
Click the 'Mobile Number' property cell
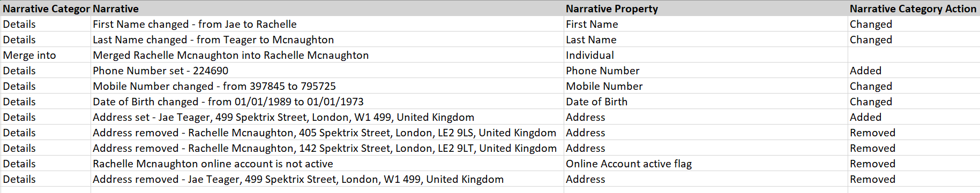pyautogui.click(x=706, y=86)
